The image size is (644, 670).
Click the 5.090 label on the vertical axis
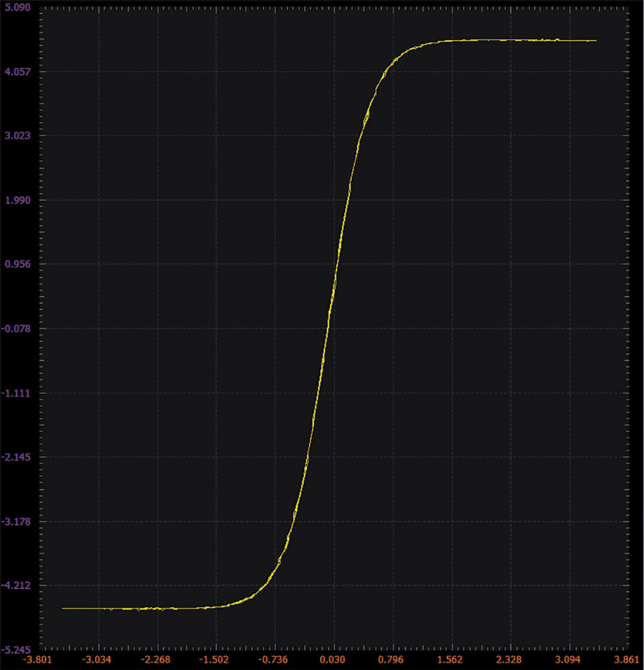[x=18, y=7]
